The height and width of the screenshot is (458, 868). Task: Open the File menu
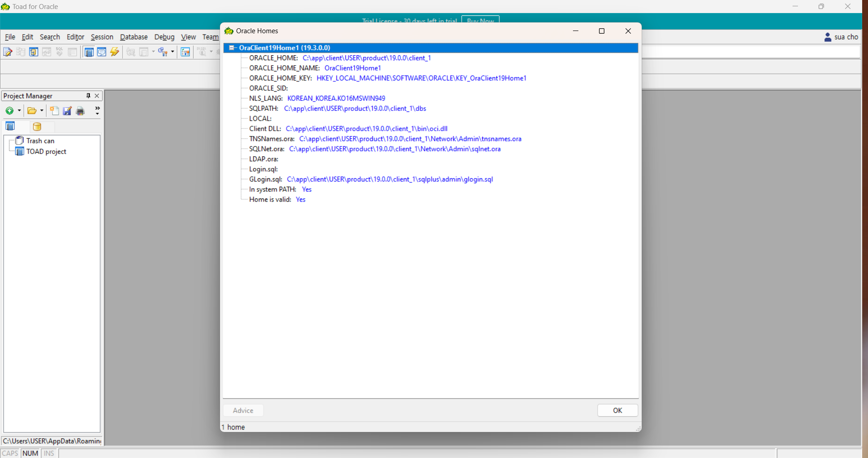(10, 37)
